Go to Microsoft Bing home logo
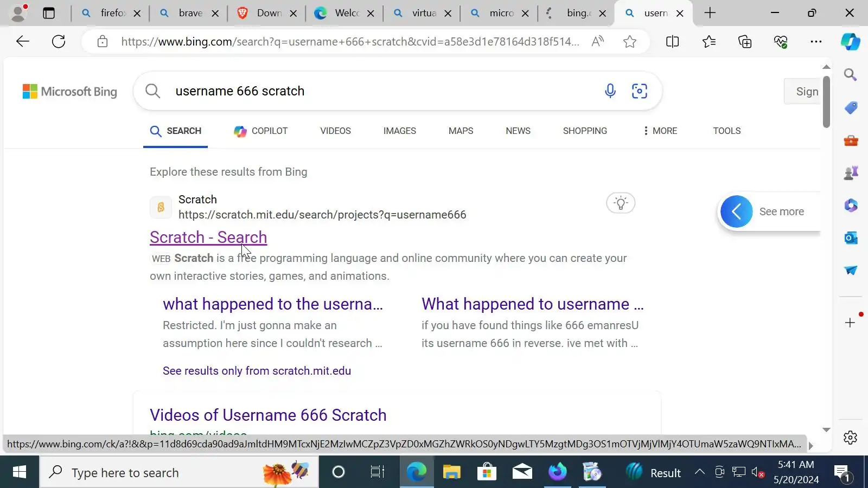Viewport: 868px width, 488px height. coord(69,92)
